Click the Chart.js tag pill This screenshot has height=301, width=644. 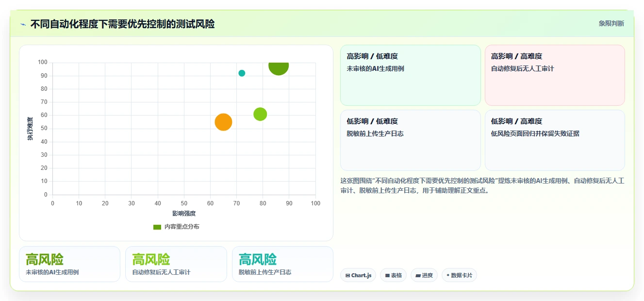[x=358, y=275]
